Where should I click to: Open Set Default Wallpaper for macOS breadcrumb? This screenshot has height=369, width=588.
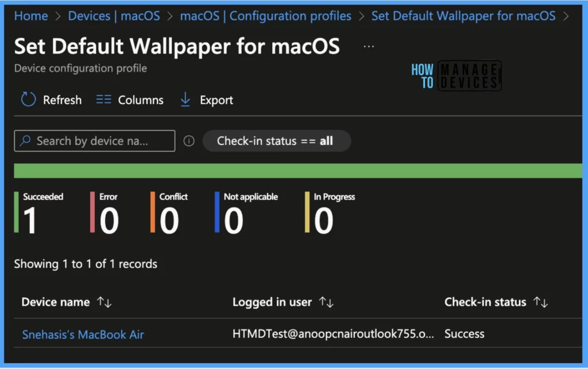(x=463, y=16)
